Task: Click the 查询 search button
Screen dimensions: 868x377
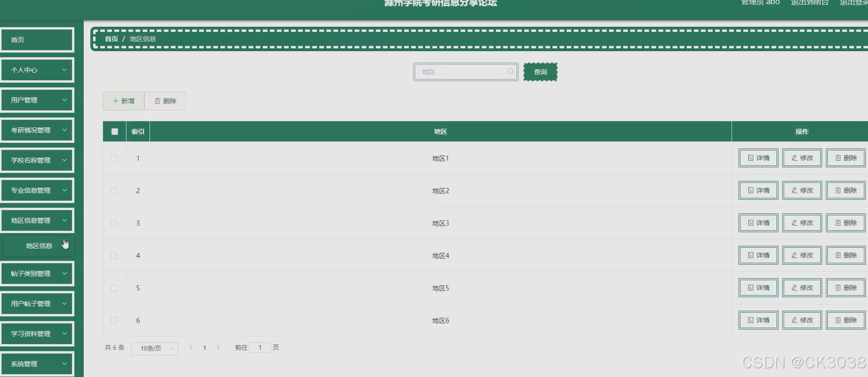Action: (540, 72)
